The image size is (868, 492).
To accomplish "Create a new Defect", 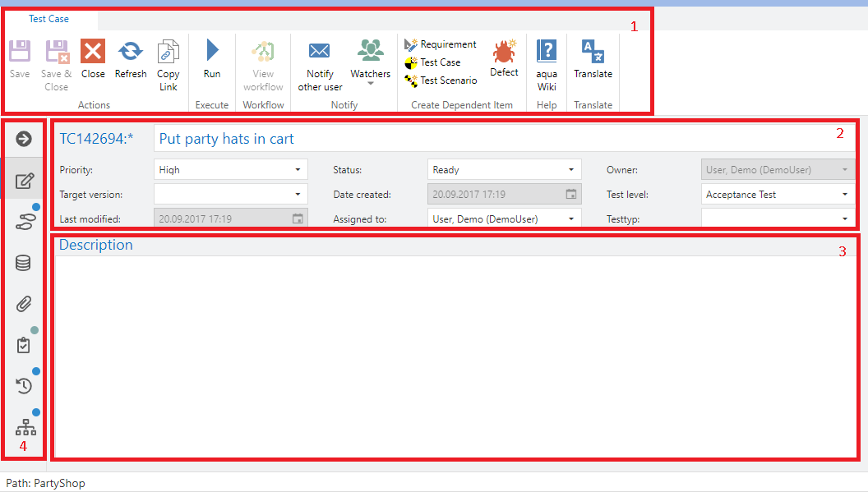I will 504,54.
